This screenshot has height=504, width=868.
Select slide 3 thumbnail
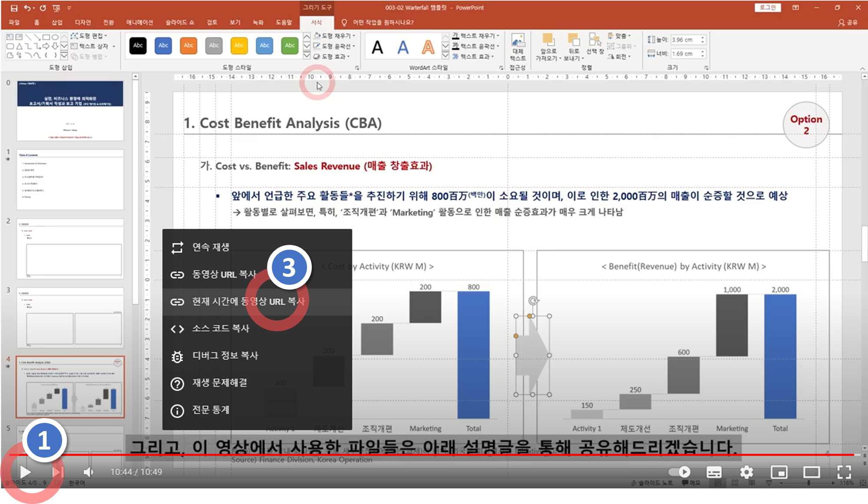click(70, 317)
